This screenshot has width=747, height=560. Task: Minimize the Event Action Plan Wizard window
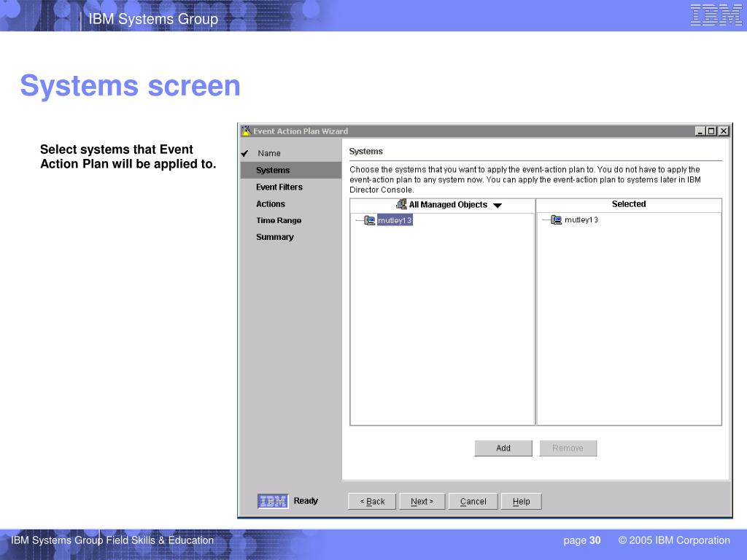700,131
